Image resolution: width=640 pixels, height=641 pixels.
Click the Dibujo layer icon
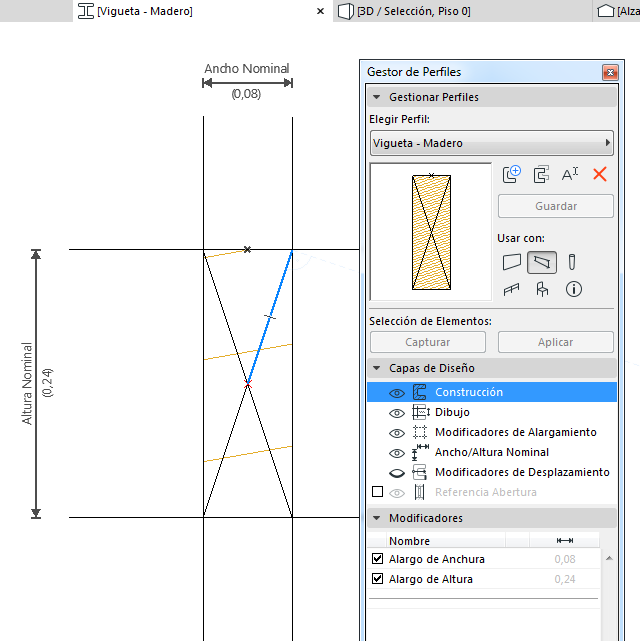[421, 412]
